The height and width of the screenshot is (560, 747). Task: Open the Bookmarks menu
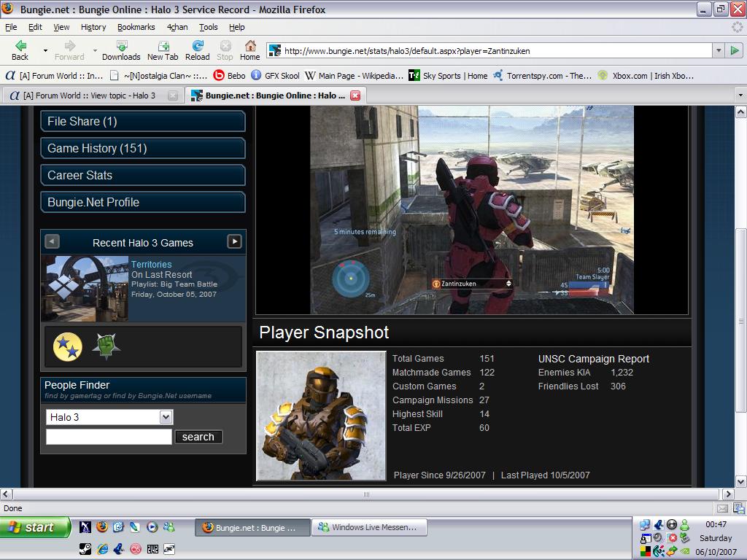tap(136, 27)
